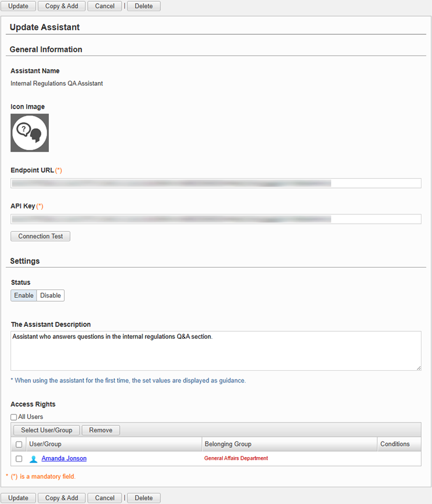Click inside the API Key field
This screenshot has width=432, height=504.
216,219
